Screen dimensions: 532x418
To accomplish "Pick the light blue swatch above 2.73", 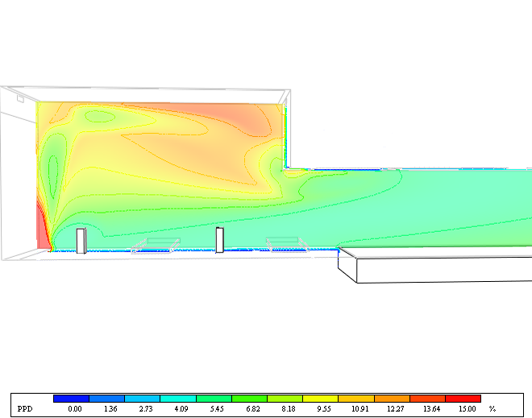I will click(143, 399).
